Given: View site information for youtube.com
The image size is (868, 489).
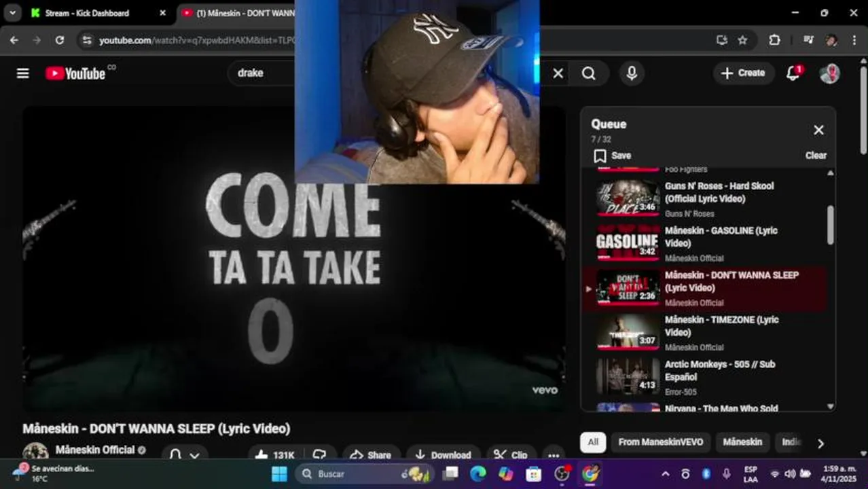Looking at the screenshot, I should click(x=86, y=40).
